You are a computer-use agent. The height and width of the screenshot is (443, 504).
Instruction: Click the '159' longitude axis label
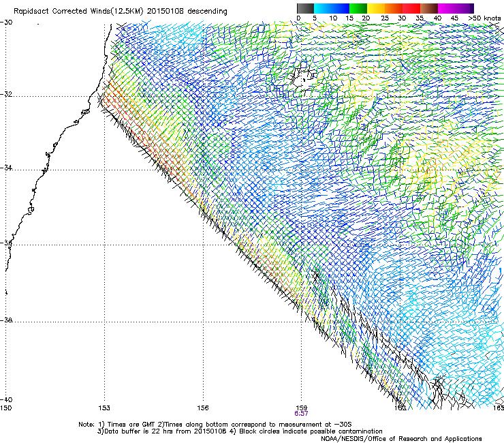click(x=301, y=408)
